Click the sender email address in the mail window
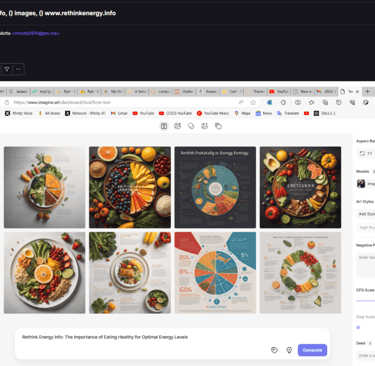This screenshot has width=375, height=366. click(x=36, y=33)
